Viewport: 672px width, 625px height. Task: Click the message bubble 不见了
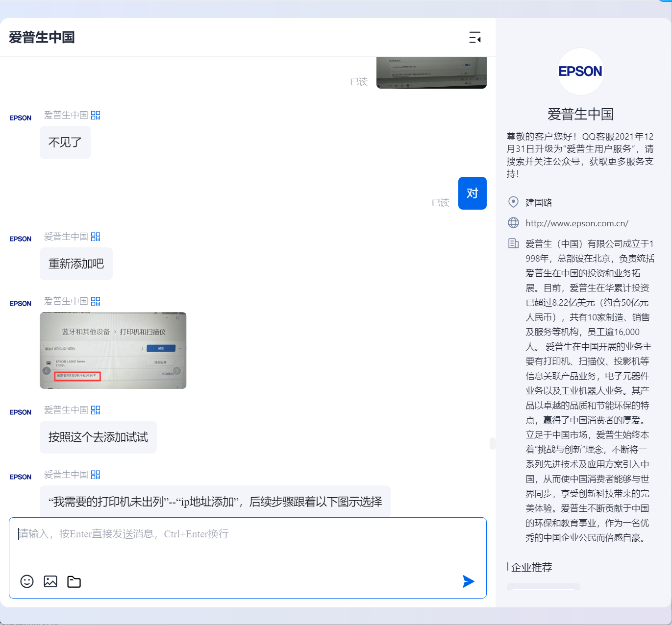[x=65, y=143]
